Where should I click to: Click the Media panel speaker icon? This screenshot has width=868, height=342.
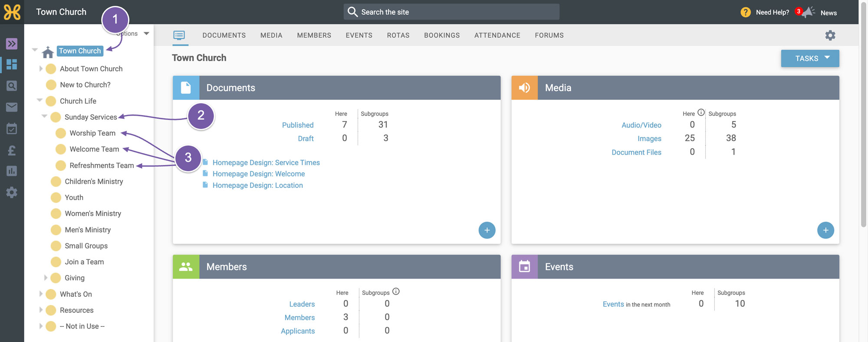524,88
